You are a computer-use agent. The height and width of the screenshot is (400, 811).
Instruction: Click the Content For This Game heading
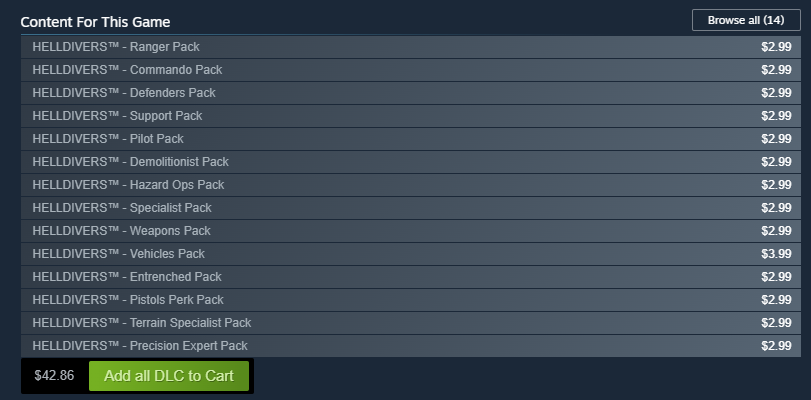pyautogui.click(x=95, y=22)
